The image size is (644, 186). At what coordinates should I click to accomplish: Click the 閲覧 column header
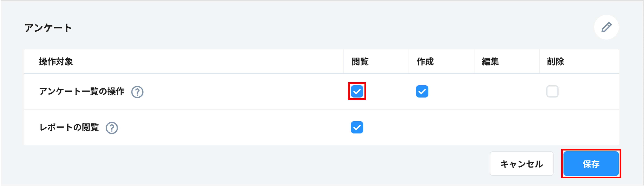360,61
